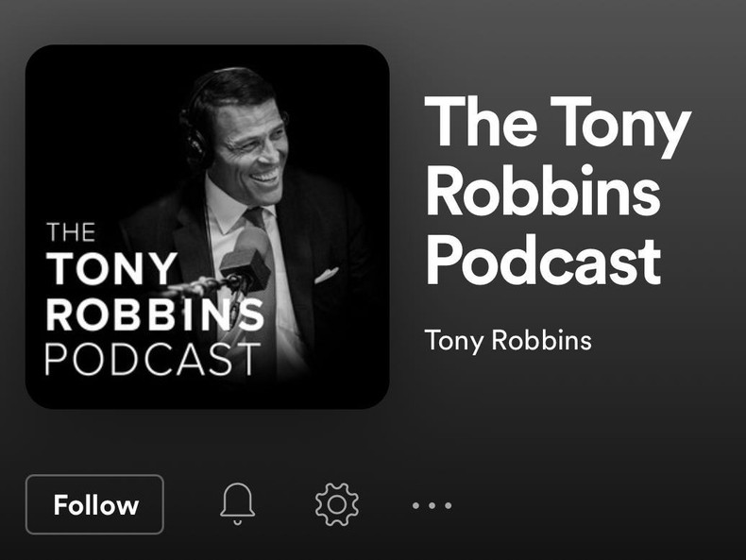
Task: Tap the suit pocket square in artwork
Action: [327, 275]
